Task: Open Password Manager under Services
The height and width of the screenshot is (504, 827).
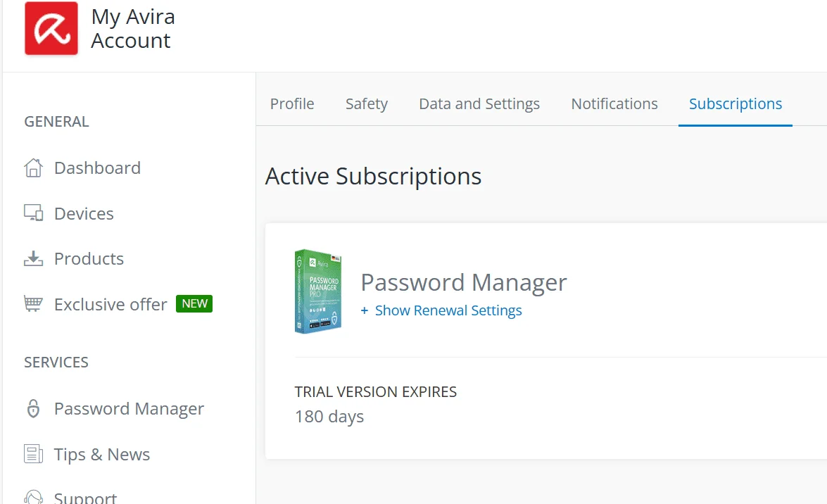Action: coord(130,408)
